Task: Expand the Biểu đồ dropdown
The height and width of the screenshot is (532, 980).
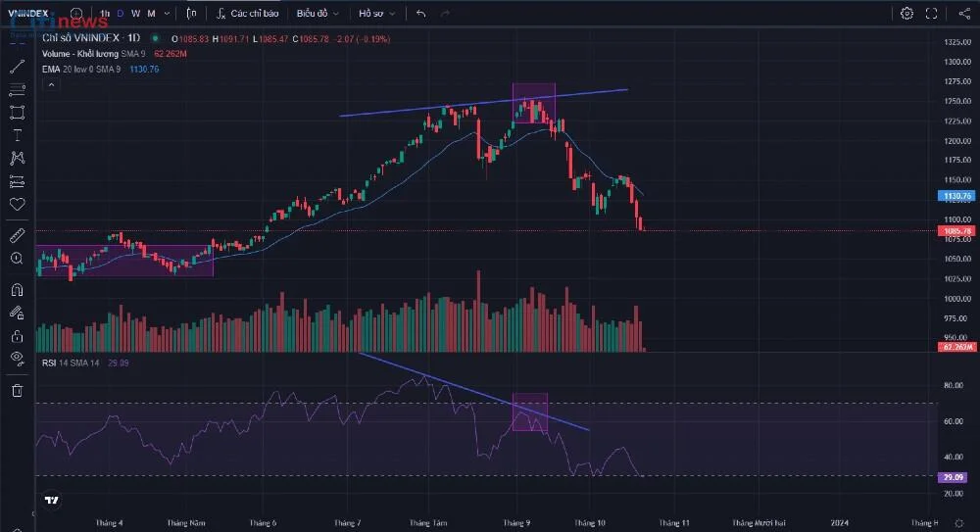Action: (x=318, y=13)
